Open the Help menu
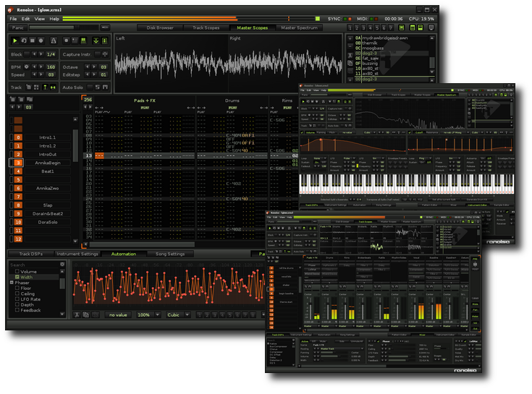532x394 pixels. [54, 19]
